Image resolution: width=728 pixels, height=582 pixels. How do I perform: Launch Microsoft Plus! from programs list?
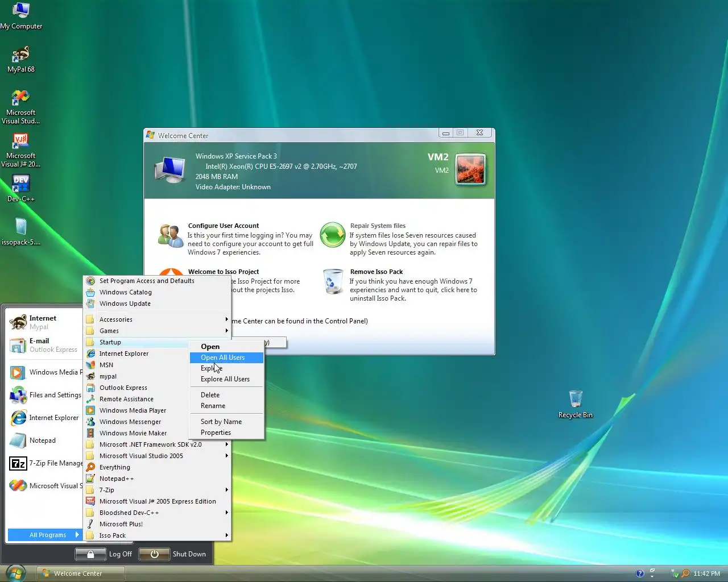(158, 524)
